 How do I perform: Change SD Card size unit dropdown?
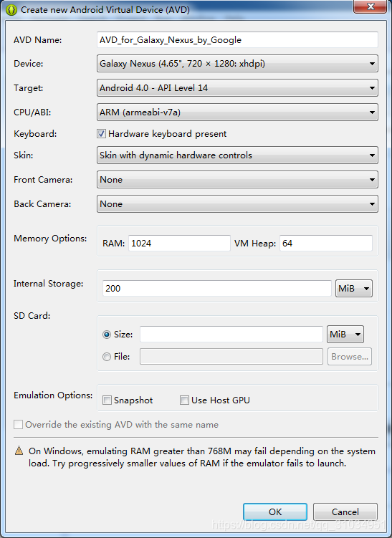(345, 335)
